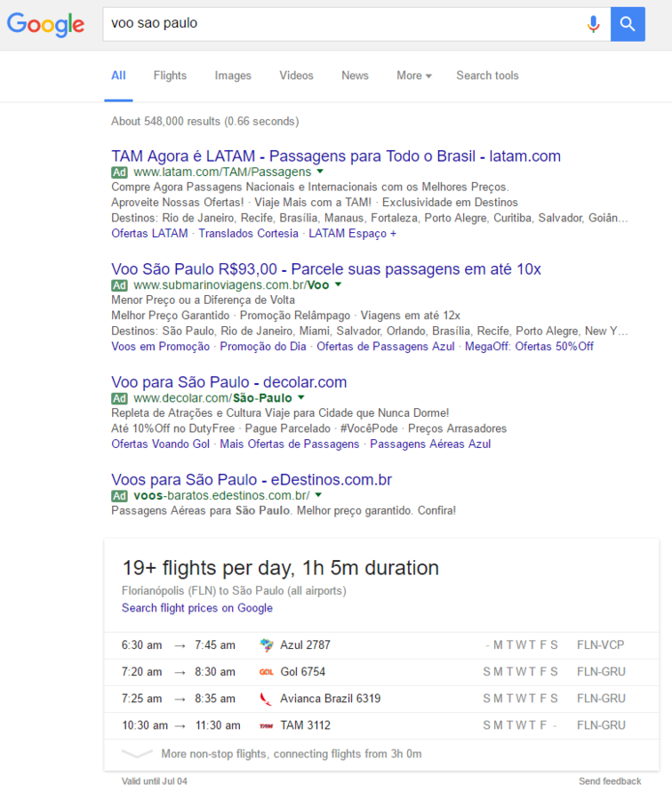Click Florianópolis (FLN) to São Paulo subtitle

pos(234,591)
